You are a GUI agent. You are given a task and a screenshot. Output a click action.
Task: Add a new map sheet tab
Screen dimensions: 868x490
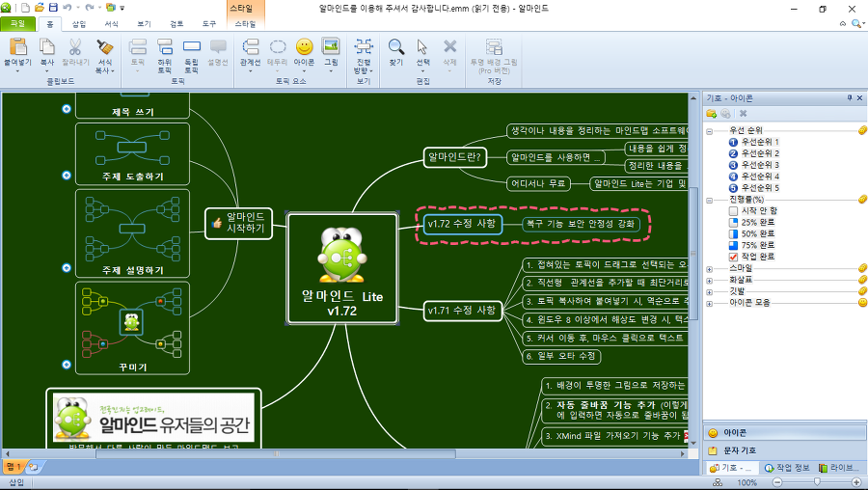point(33,467)
